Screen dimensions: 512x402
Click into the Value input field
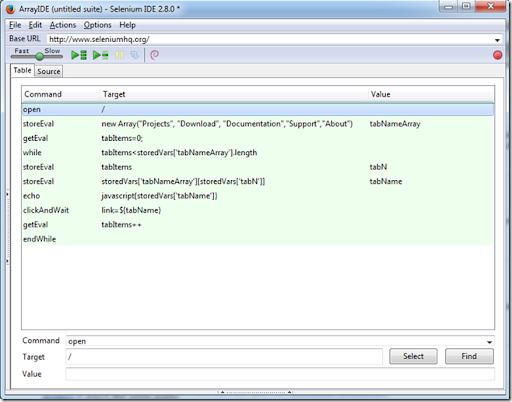(x=280, y=374)
